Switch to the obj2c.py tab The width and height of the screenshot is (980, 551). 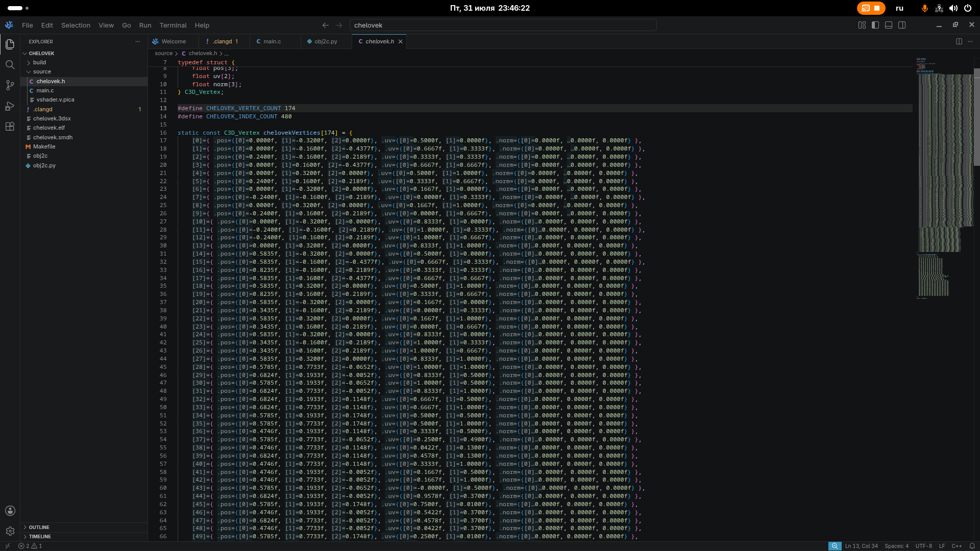click(x=326, y=41)
